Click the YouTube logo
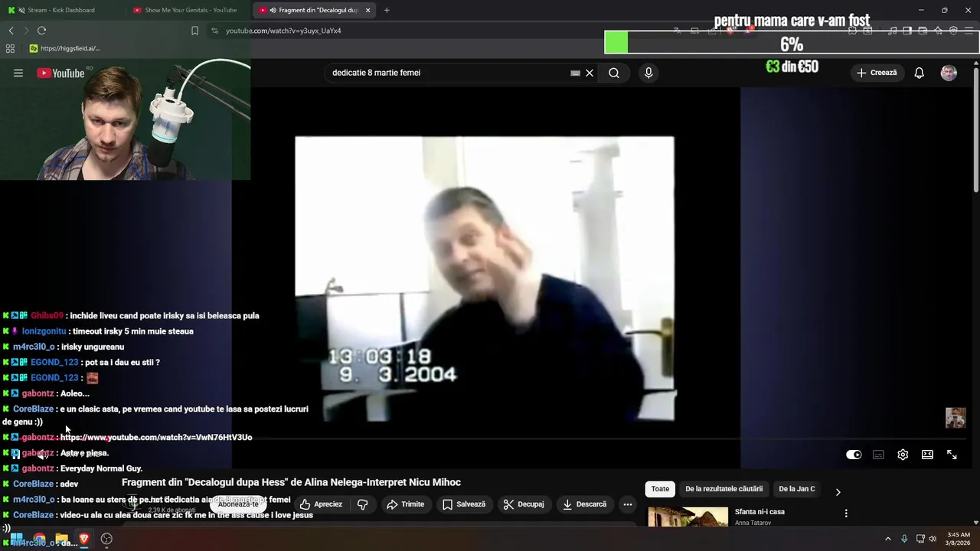The image size is (980, 551). pyautogui.click(x=60, y=73)
